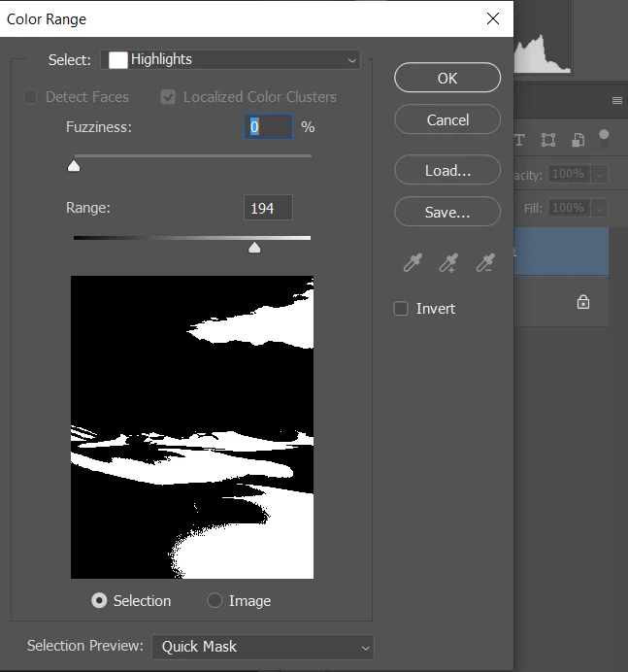The height and width of the screenshot is (672, 628).
Task: Select the Selection radio button
Action: 99,601
